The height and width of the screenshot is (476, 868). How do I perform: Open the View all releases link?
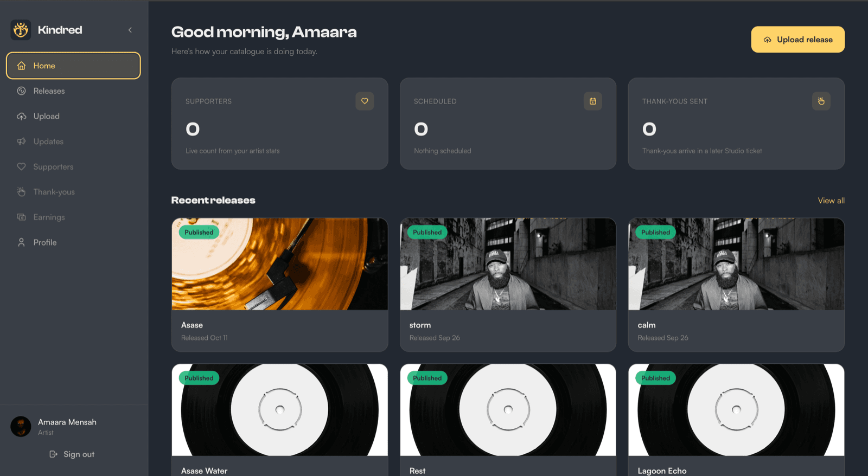[x=831, y=201]
